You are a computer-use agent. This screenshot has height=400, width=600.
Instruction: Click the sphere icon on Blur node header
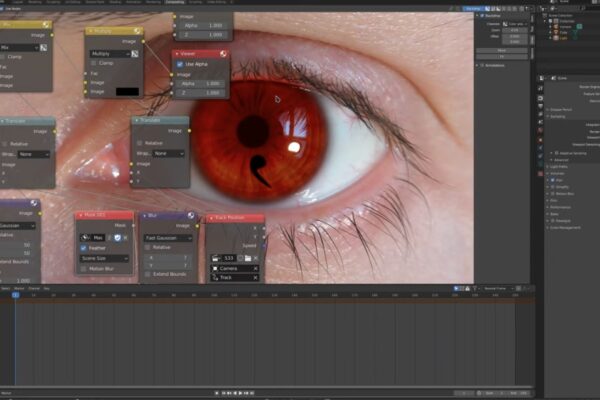191,216
